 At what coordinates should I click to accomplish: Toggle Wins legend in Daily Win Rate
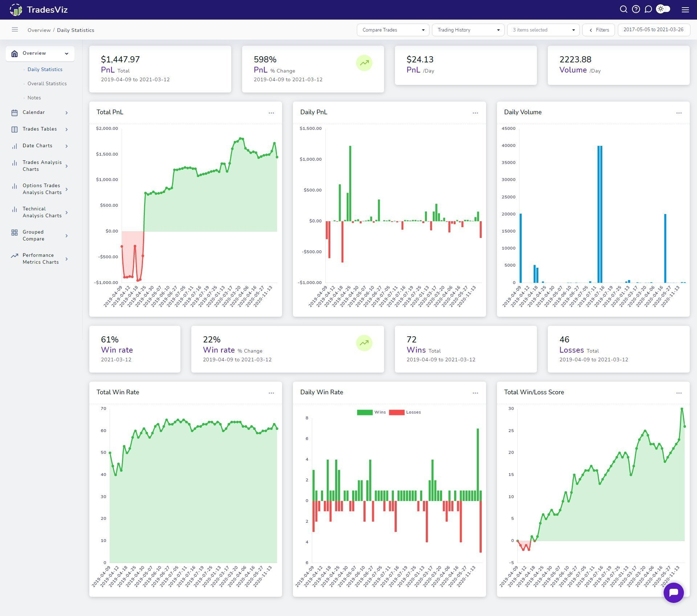pyautogui.click(x=371, y=412)
